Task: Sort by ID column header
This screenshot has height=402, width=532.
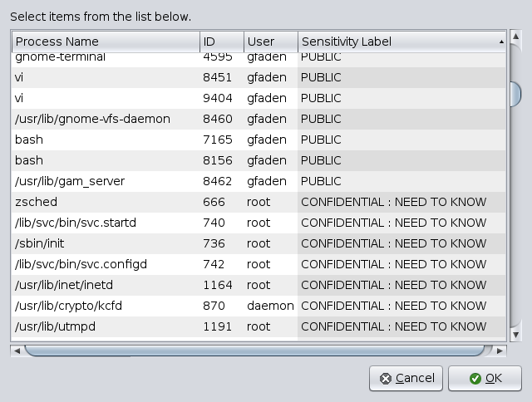Action: click(x=220, y=42)
